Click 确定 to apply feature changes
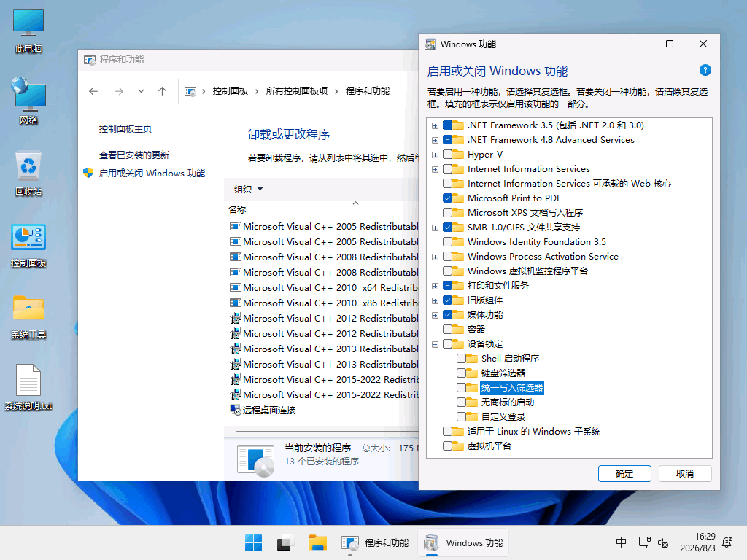The height and width of the screenshot is (560, 747). [624, 474]
